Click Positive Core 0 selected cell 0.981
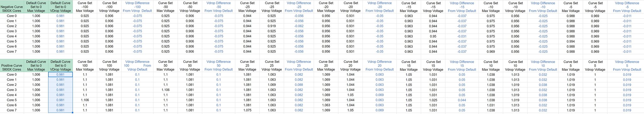Image resolution: width=644 pixels, height=114 pixels. coord(60,75)
